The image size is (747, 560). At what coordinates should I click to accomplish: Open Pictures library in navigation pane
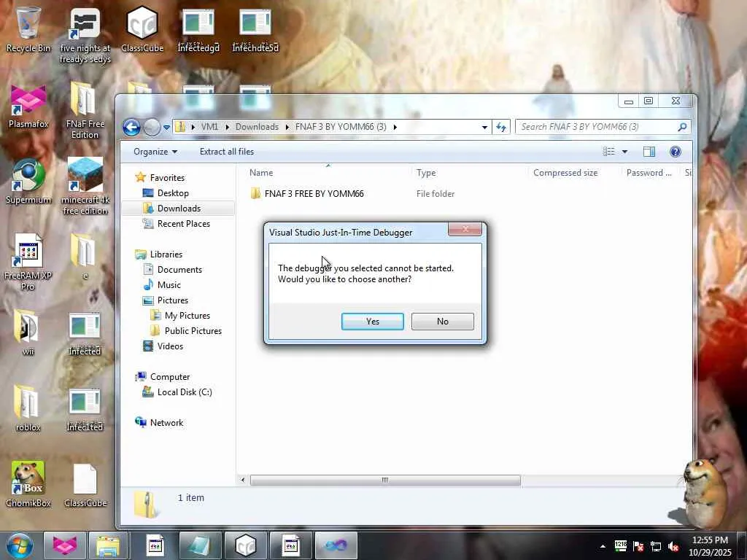[172, 300]
